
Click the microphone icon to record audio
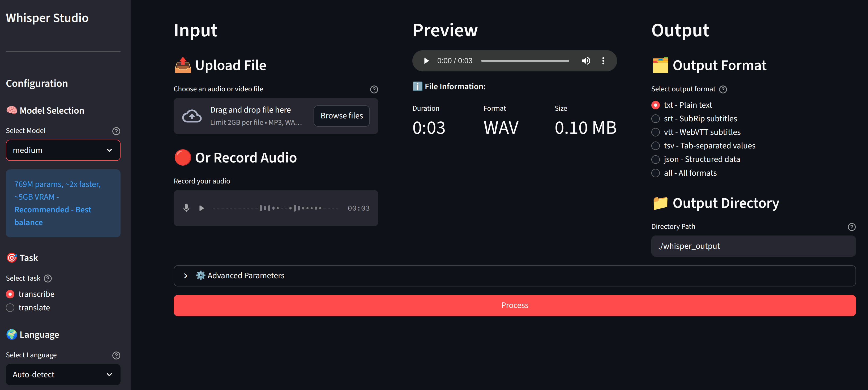point(186,208)
